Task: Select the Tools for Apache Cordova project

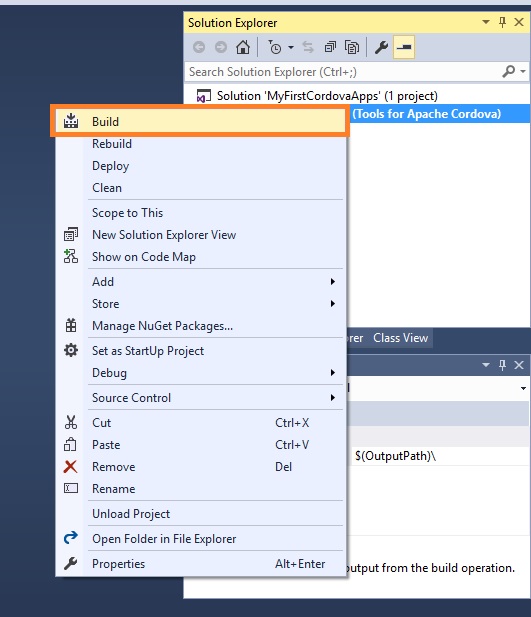Action: coord(439,114)
